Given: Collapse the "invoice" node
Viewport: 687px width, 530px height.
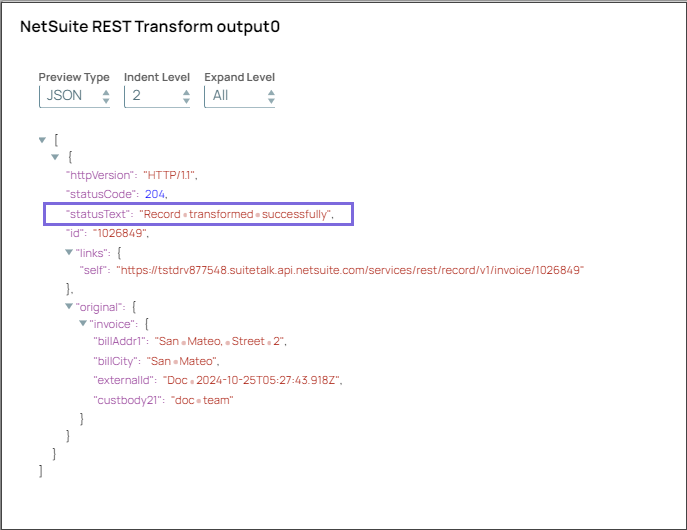Looking at the screenshot, I should (83, 324).
